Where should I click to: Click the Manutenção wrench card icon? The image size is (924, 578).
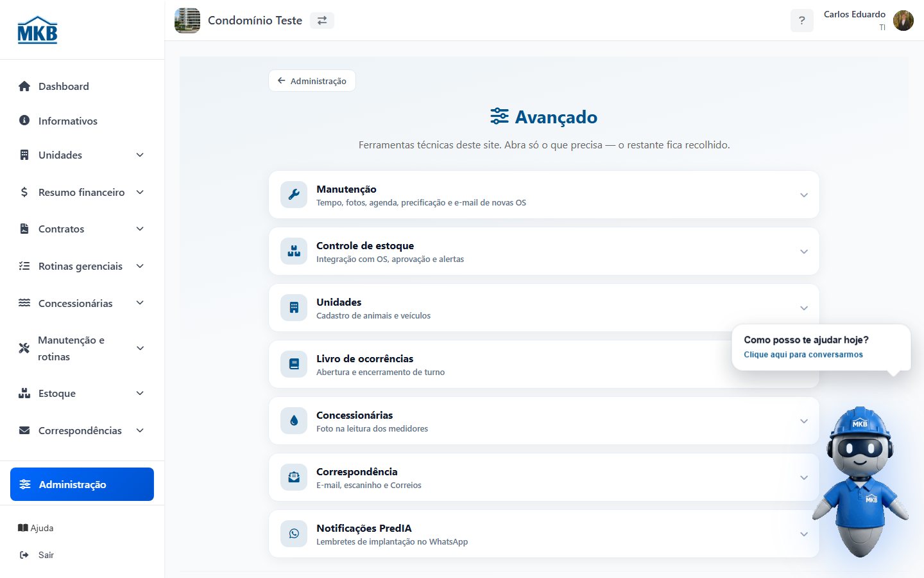(x=294, y=195)
